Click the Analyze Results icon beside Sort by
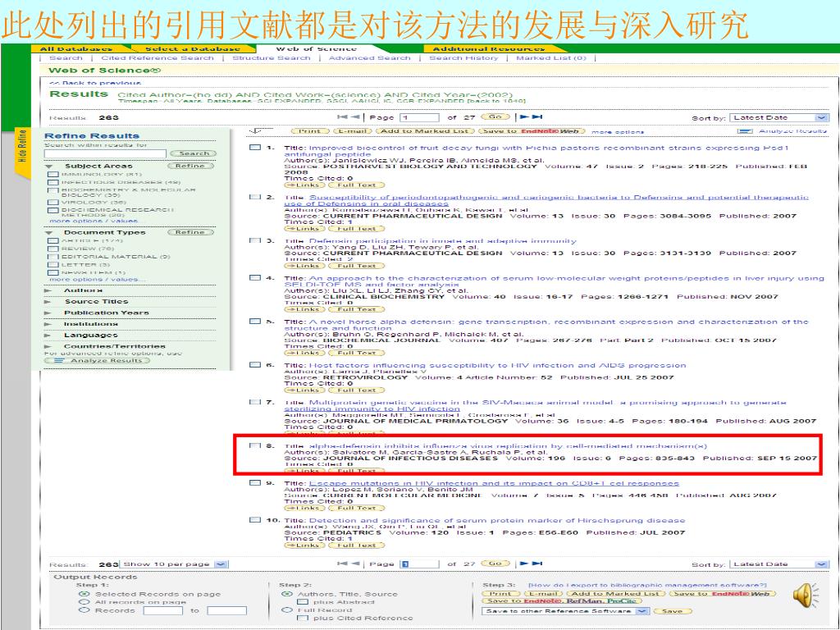Viewport: 840px width, 630px height. (745, 131)
